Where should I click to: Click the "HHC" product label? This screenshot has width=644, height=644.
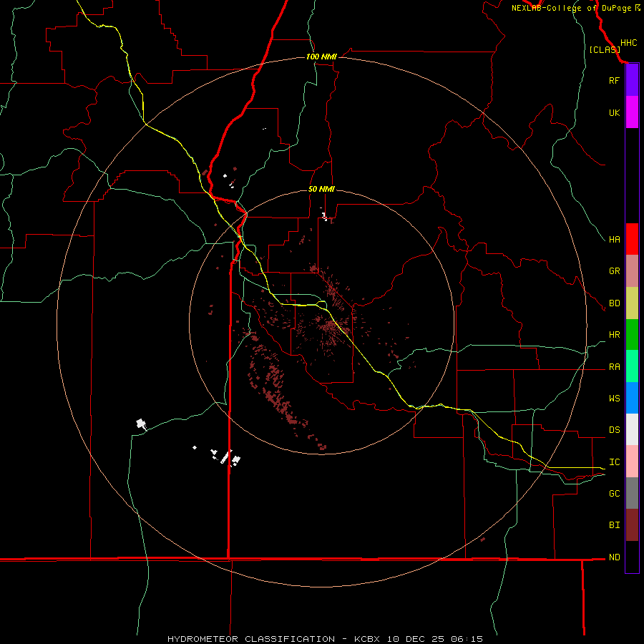[x=628, y=43]
